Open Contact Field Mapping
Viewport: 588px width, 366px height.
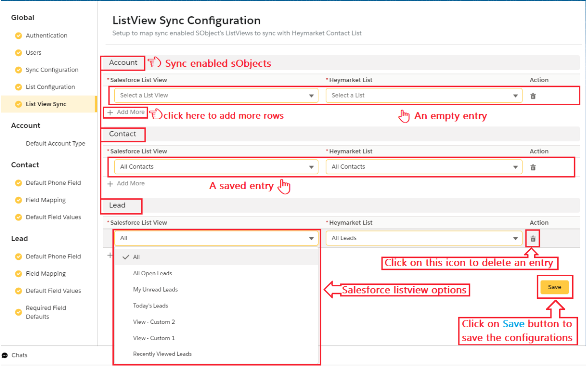(46, 200)
